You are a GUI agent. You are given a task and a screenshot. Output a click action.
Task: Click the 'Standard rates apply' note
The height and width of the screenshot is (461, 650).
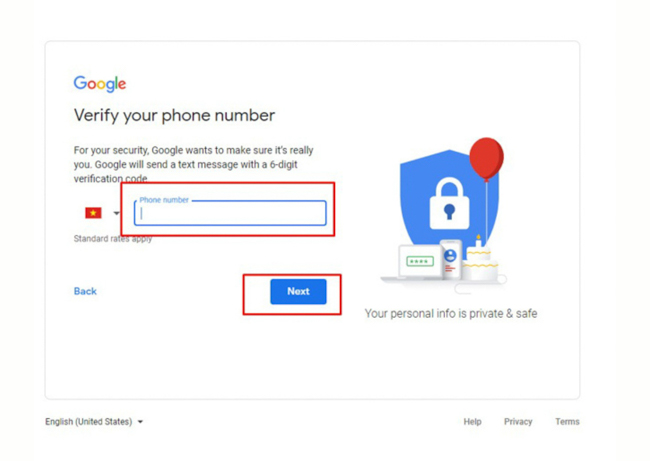click(113, 239)
